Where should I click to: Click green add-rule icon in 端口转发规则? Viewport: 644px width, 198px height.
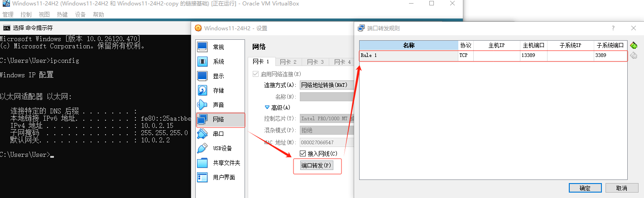634,45
